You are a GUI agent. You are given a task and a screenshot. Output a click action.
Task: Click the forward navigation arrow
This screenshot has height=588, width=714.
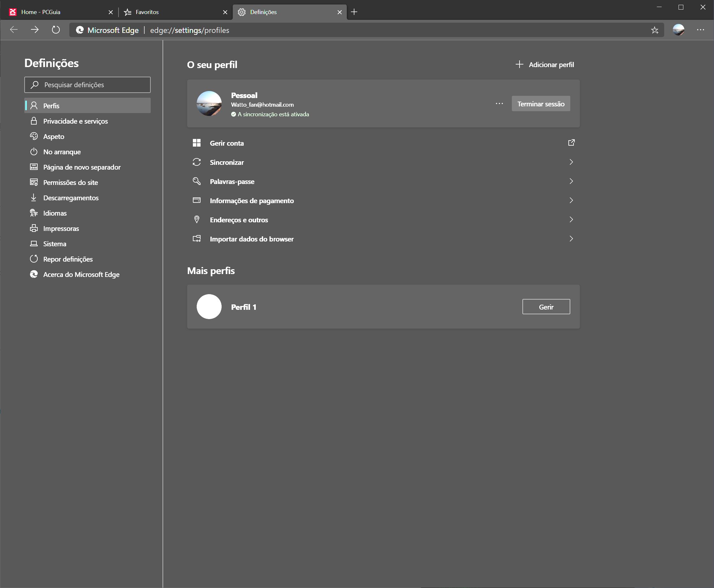(34, 30)
